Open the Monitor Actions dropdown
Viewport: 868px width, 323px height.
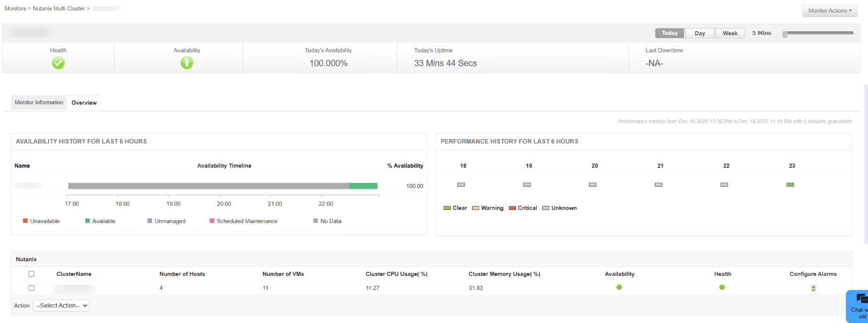pos(830,11)
